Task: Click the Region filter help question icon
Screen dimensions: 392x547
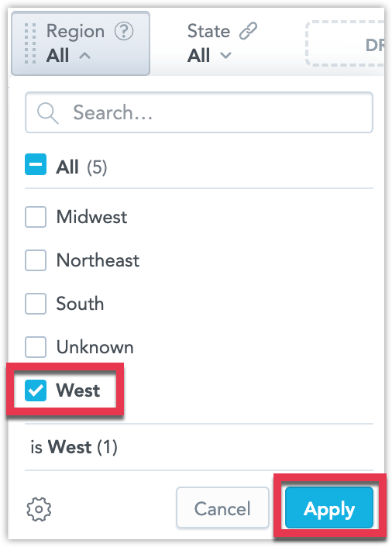Action: 124,31
